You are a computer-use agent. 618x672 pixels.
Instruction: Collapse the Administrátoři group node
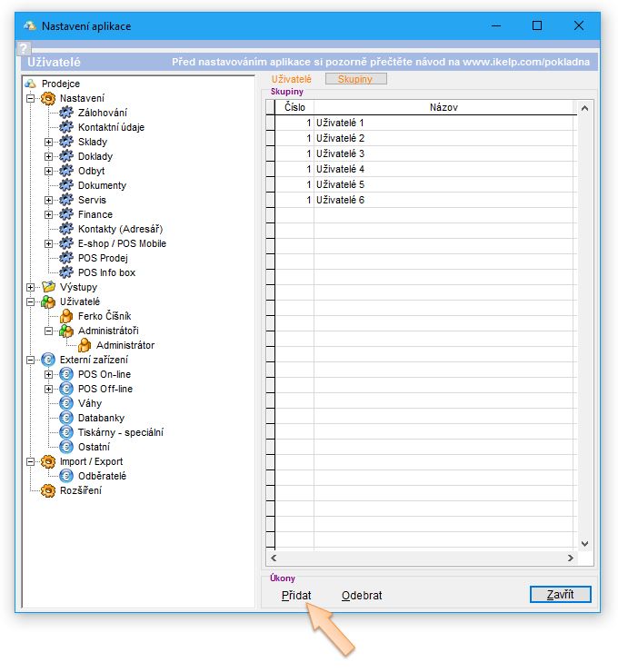coord(49,331)
